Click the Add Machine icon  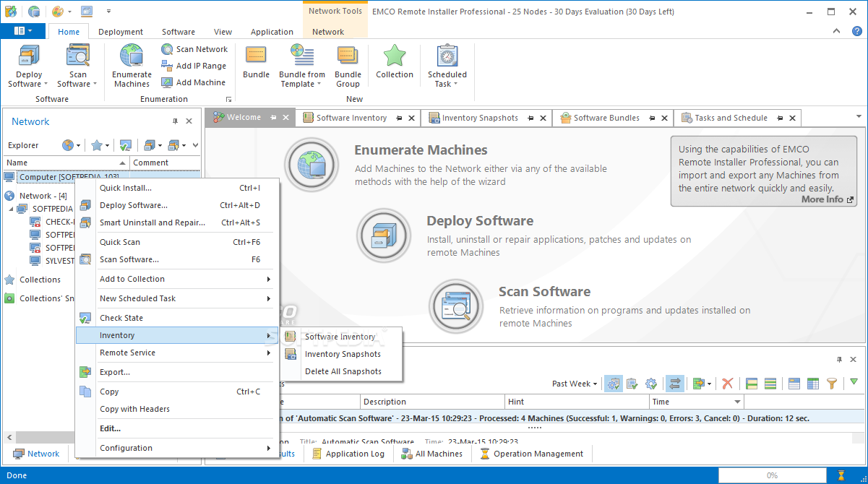[x=167, y=82]
